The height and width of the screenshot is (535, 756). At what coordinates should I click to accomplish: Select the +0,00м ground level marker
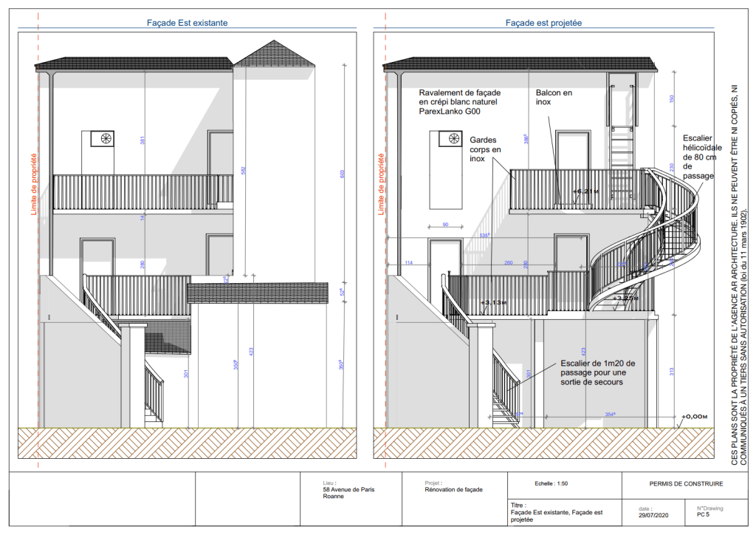click(x=695, y=416)
